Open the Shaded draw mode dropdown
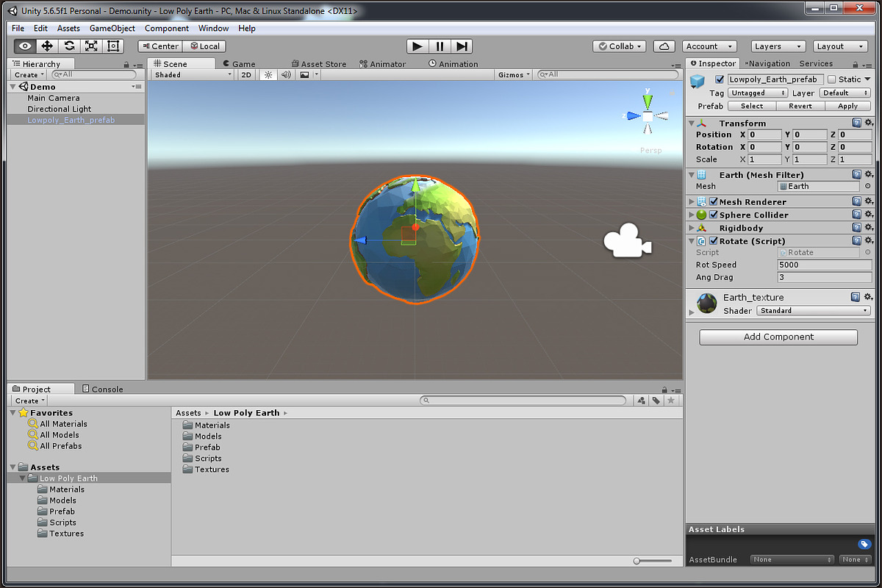The height and width of the screenshot is (588, 882). pos(193,75)
